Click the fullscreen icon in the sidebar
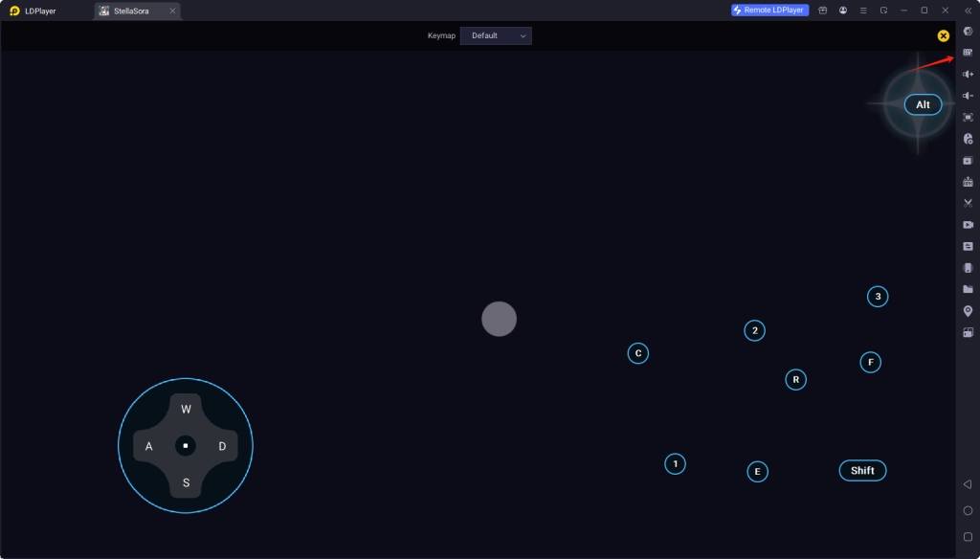Viewport: 980px width, 559px height. pos(967,117)
